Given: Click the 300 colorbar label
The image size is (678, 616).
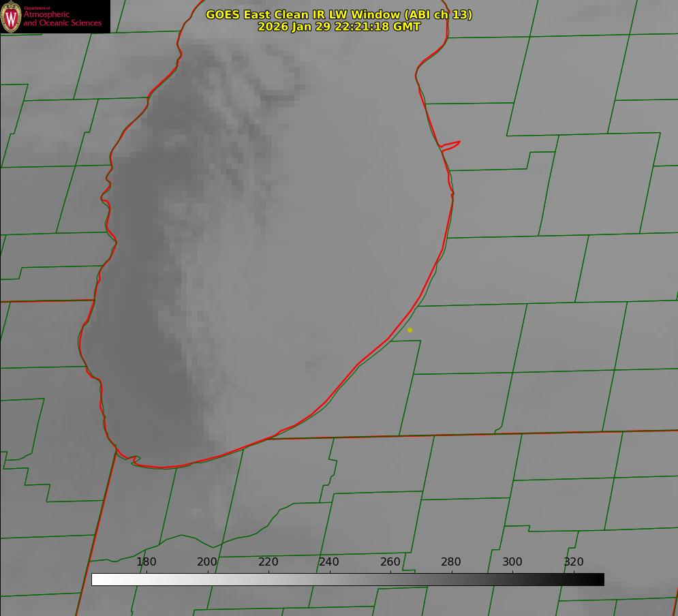Looking at the screenshot, I should pos(512,561).
